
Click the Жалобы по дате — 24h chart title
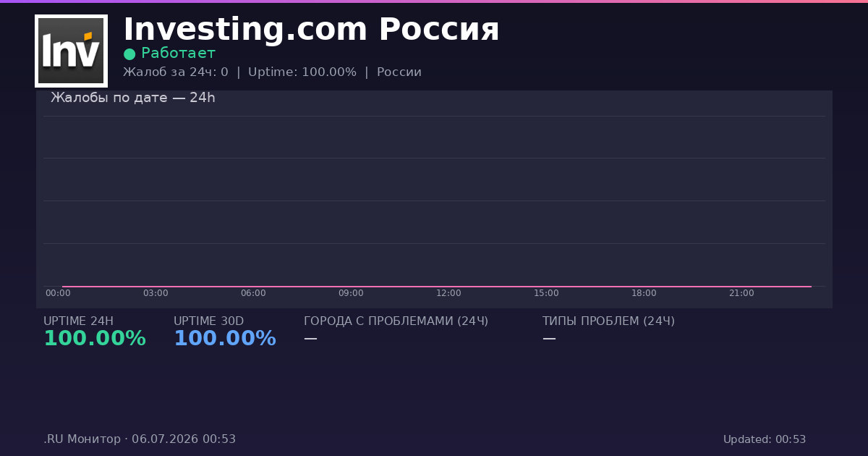[x=133, y=98]
